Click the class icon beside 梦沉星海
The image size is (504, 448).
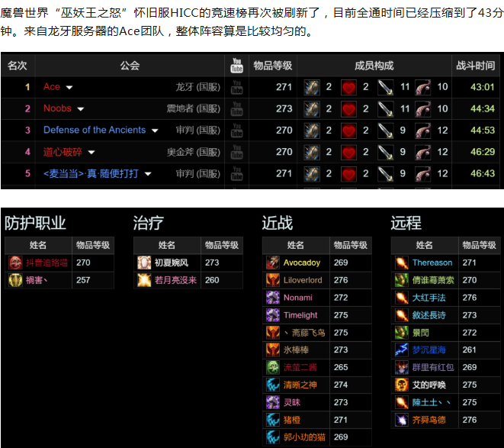(401, 350)
